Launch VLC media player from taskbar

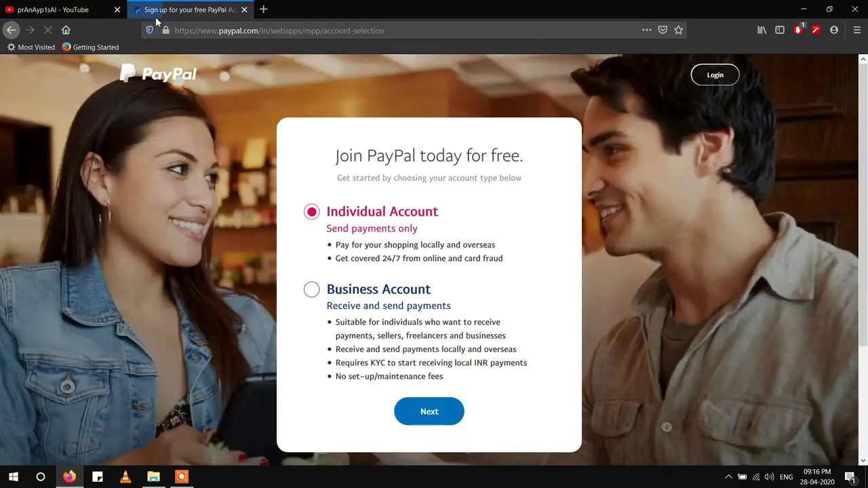point(125,477)
